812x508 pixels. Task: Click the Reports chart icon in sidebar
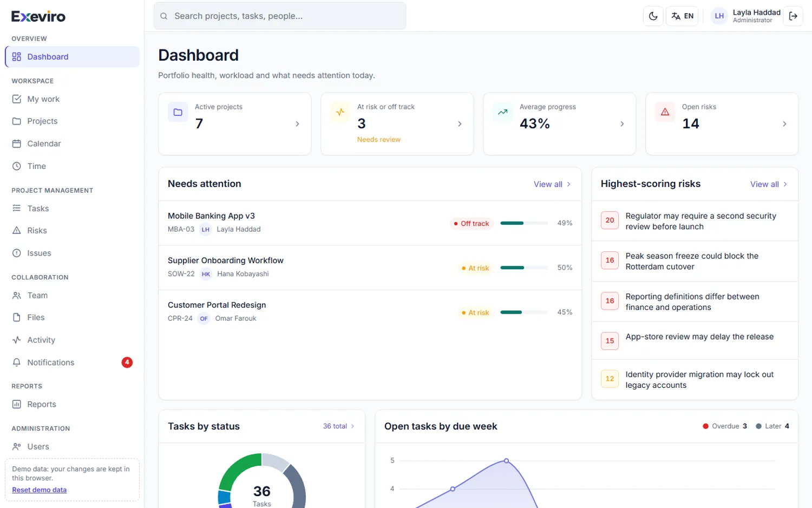point(17,405)
